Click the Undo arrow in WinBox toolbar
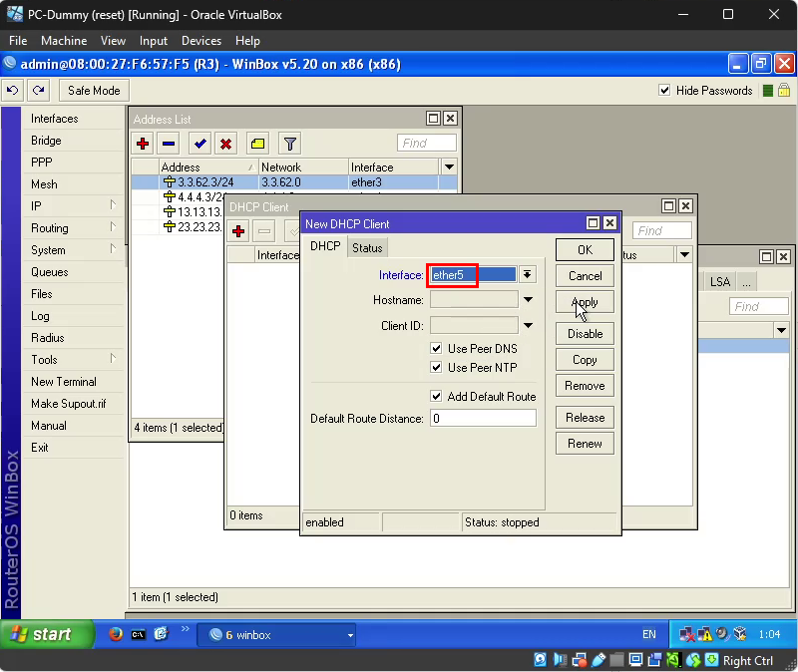 coord(13,91)
